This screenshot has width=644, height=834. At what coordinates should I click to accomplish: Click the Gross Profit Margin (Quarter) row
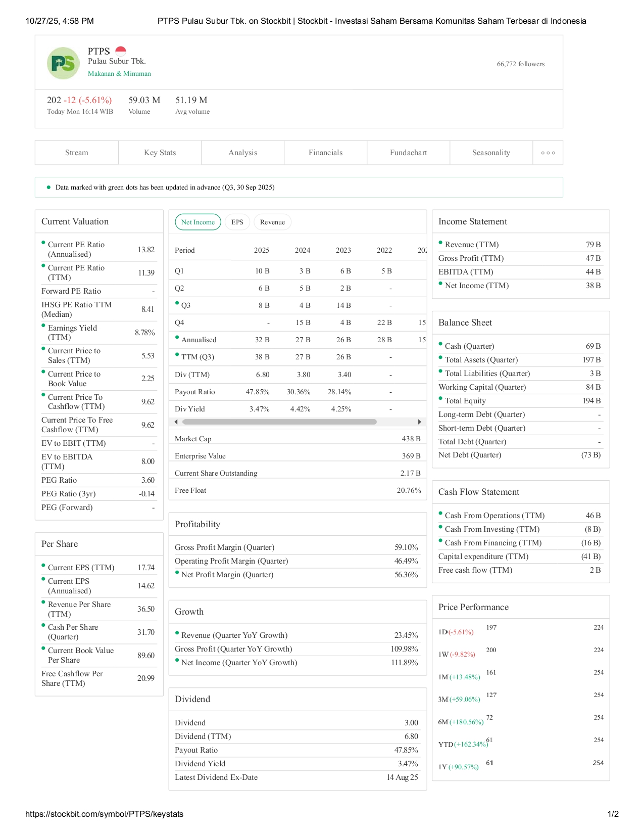coord(296,547)
